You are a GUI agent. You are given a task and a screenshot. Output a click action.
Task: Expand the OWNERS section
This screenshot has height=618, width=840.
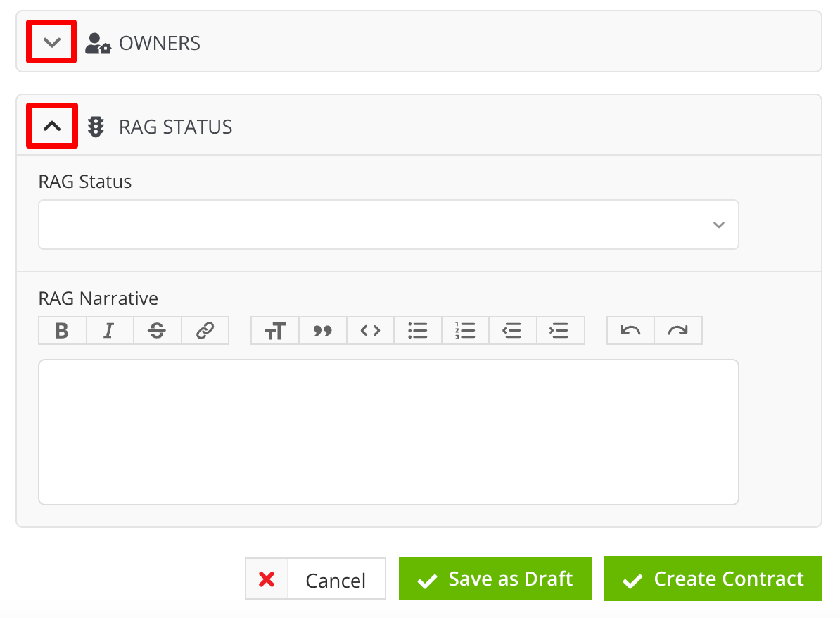click(x=51, y=42)
